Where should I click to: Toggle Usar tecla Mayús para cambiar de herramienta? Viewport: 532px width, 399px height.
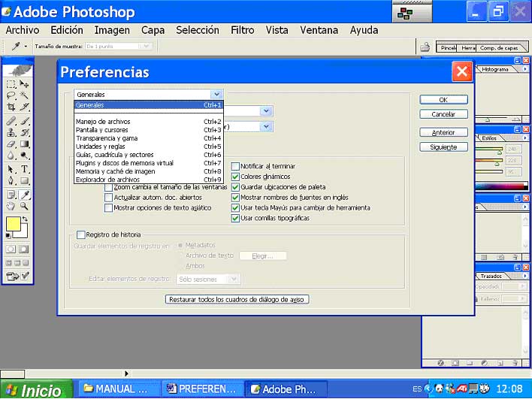(x=235, y=208)
